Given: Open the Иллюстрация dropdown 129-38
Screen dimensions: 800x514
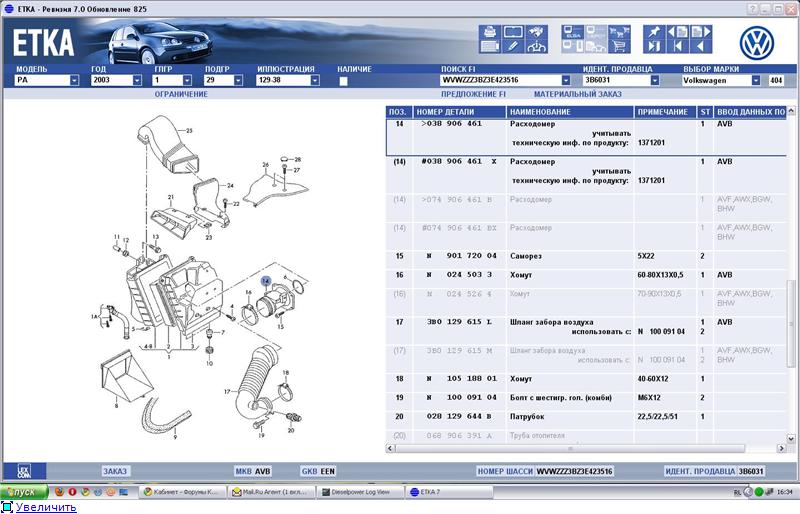Looking at the screenshot, I should tap(315, 80).
